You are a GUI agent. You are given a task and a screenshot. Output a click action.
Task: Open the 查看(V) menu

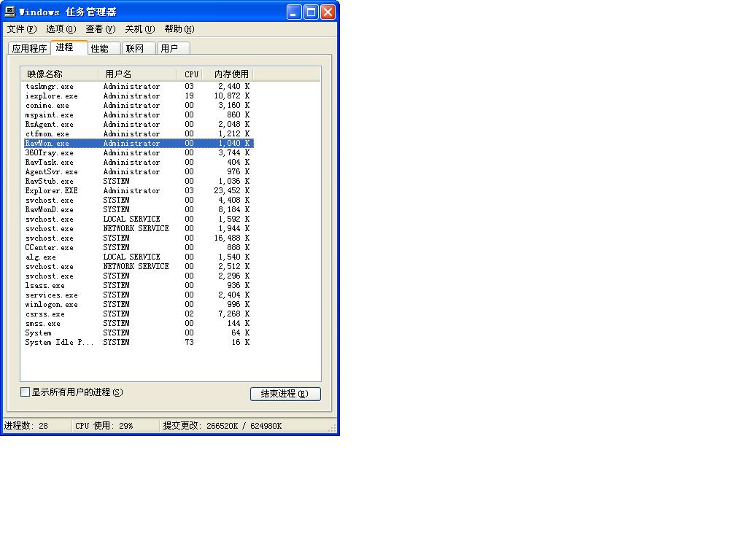pos(101,29)
